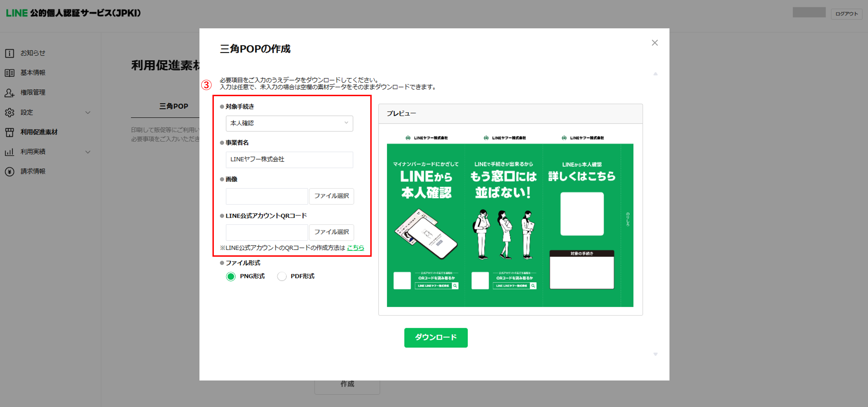Open 利用促進素材 menu item

point(39,132)
